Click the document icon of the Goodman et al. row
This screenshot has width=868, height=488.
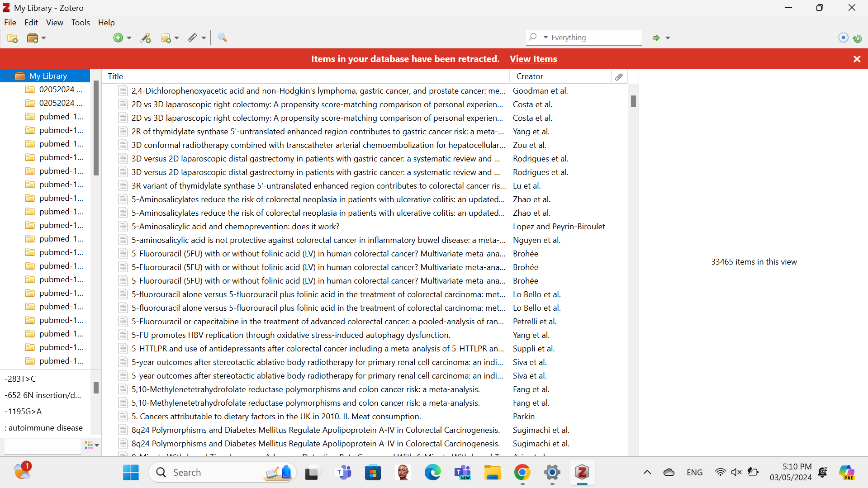(122, 91)
